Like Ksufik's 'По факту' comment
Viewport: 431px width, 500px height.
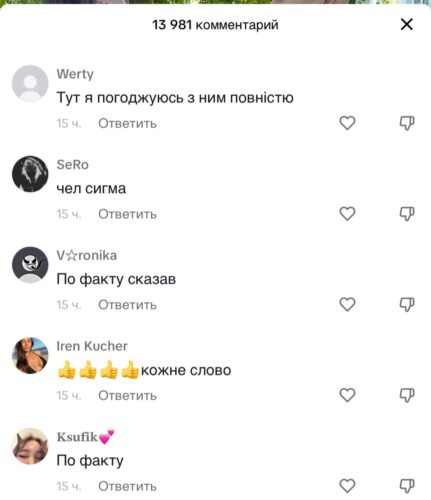(347, 486)
